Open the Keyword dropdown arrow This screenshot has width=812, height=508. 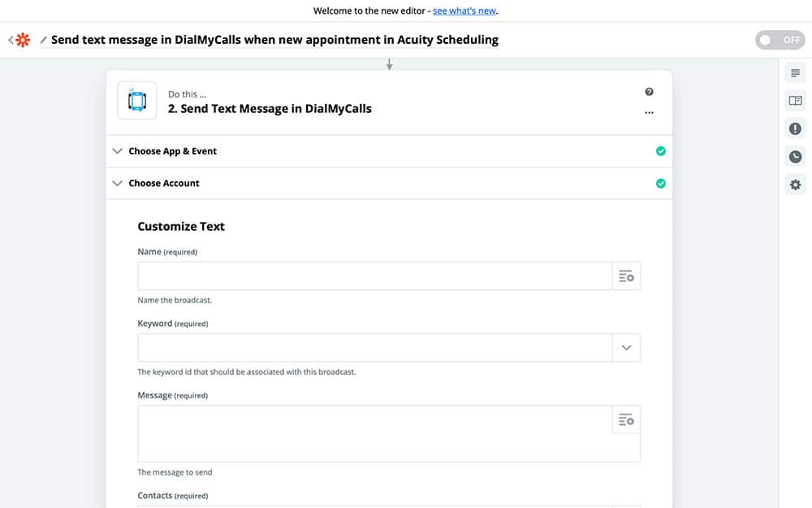(x=626, y=348)
